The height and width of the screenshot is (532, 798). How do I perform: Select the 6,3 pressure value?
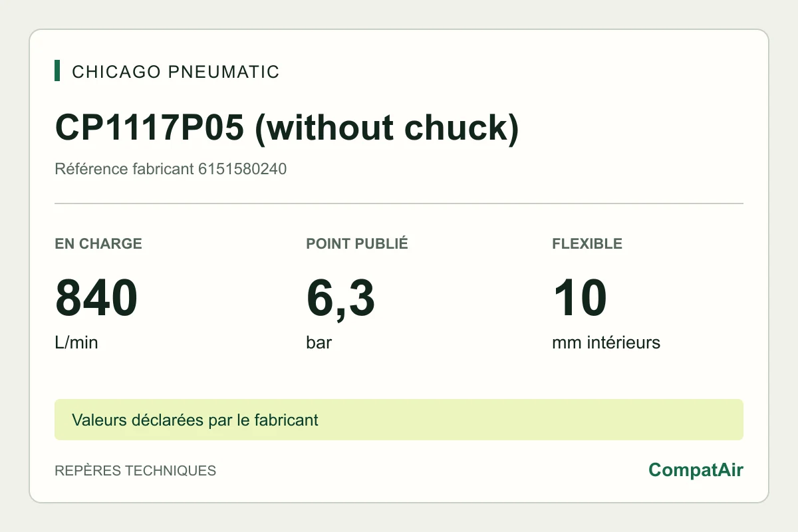click(340, 299)
